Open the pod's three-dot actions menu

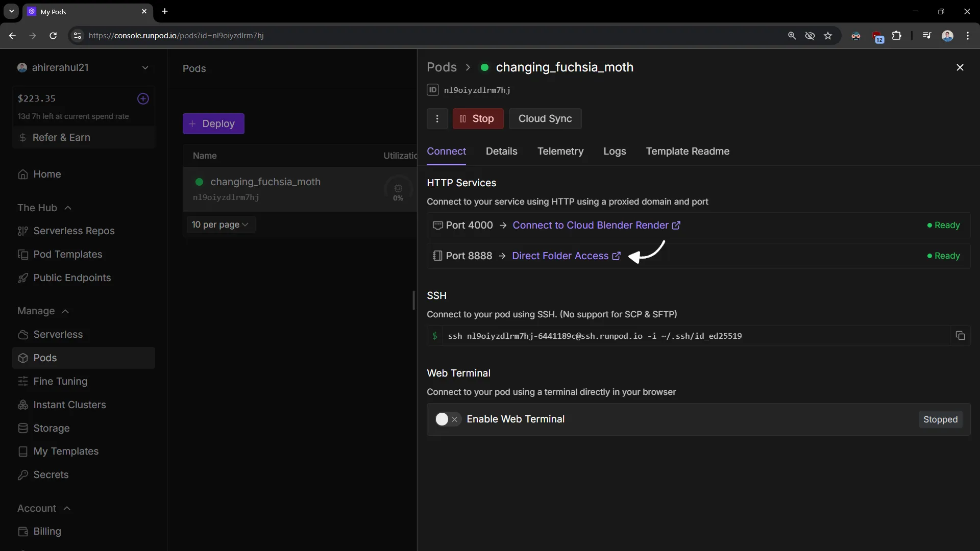click(437, 118)
